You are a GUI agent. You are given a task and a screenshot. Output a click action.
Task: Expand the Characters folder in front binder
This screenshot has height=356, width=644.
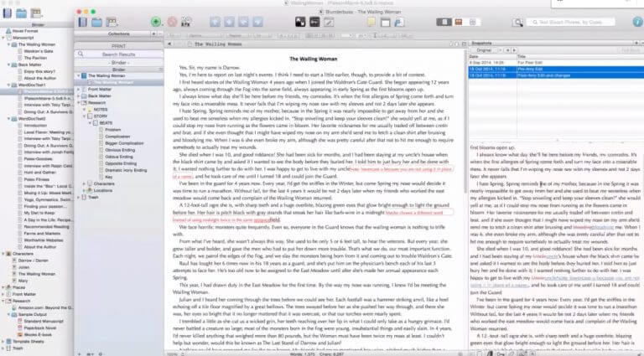[85, 183]
